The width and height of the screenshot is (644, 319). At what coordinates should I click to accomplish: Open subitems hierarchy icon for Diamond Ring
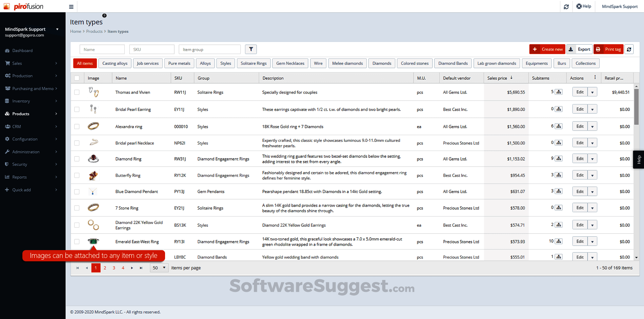pos(559,158)
